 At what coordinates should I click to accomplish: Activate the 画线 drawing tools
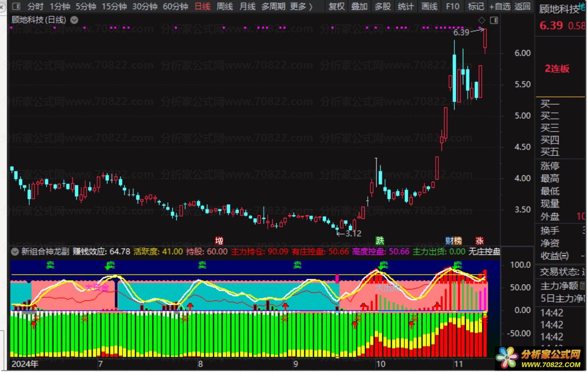coord(429,7)
